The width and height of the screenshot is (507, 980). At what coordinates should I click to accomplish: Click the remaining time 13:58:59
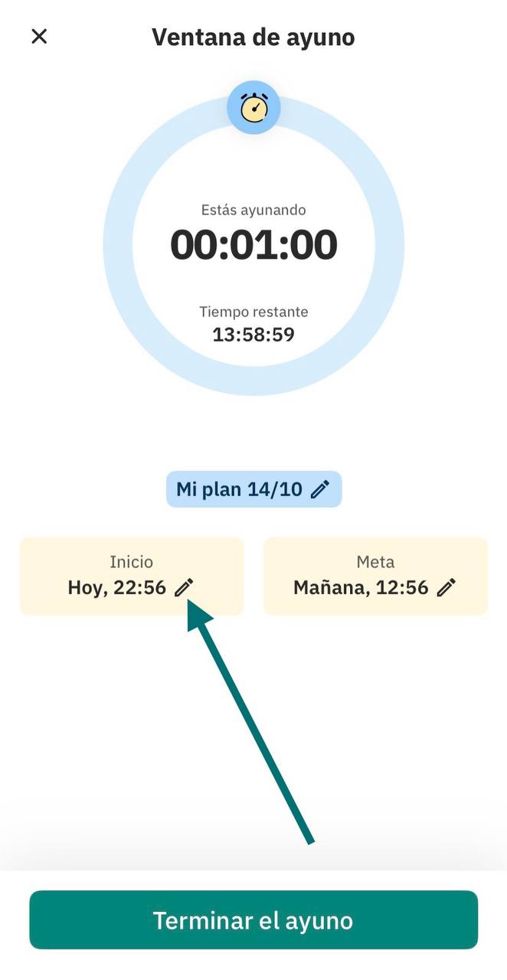point(253,335)
